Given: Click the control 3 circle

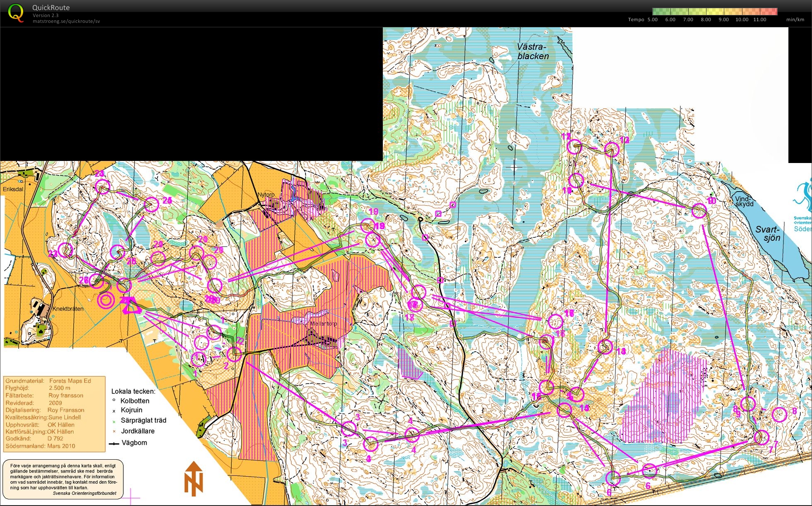Looking at the screenshot, I should [349, 428].
